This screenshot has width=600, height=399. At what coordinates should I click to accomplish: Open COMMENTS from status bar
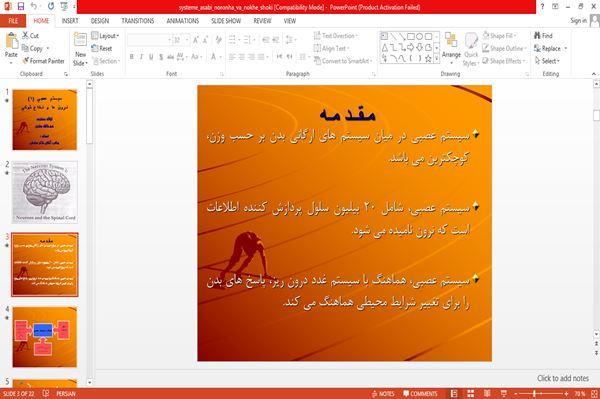[x=420, y=394]
